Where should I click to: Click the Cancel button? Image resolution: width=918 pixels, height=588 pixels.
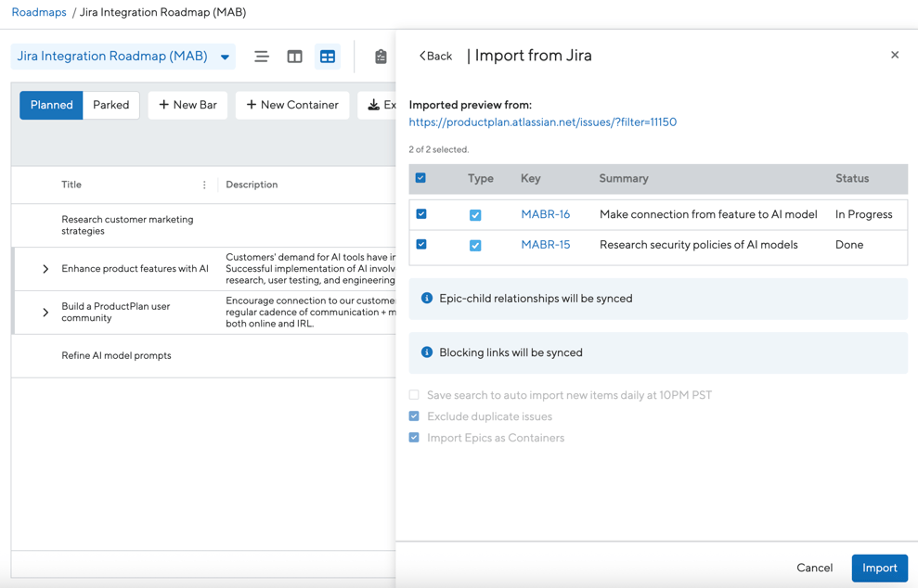tap(814, 569)
